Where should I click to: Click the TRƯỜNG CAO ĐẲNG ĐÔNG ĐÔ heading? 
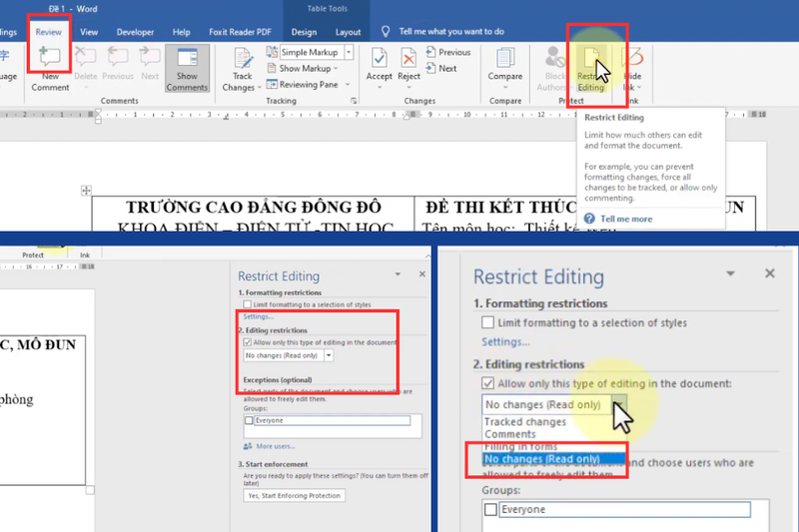click(x=254, y=208)
